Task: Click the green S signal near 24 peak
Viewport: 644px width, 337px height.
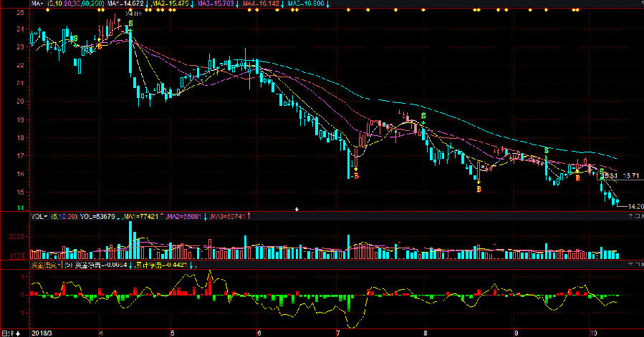Action: [130, 25]
